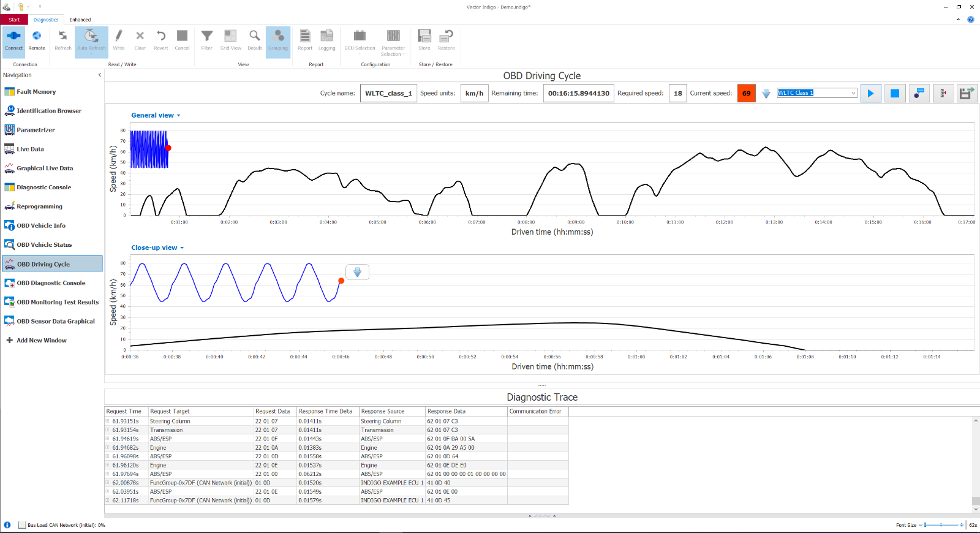Click the Font Size increase plus icon
This screenshot has height=533, width=980.
coord(962,525)
